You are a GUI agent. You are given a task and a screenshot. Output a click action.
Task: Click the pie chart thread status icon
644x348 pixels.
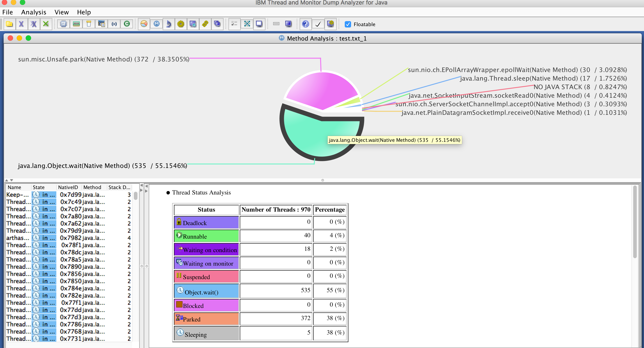pos(144,24)
